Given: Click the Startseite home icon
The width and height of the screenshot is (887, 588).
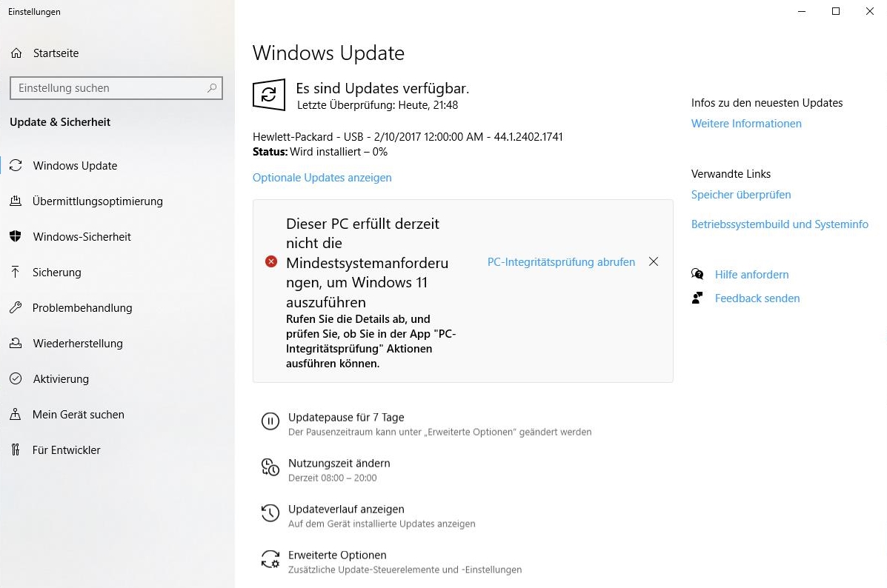Looking at the screenshot, I should click(x=16, y=53).
